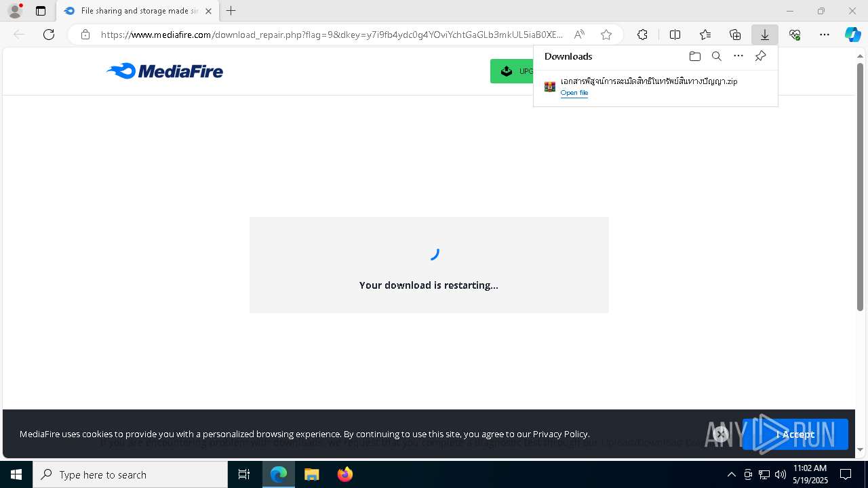The image size is (868, 488).
Task: Open the Privacy Policy link
Action: tap(560, 434)
